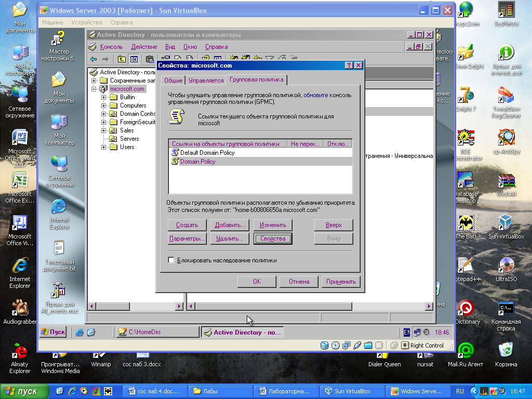Screen dimensions: 532x399
Task: Click the dialog help question-mark button
Action: click(349, 65)
